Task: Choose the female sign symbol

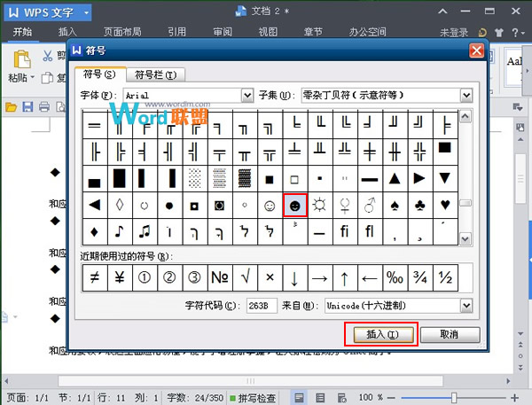Action: click(344, 206)
